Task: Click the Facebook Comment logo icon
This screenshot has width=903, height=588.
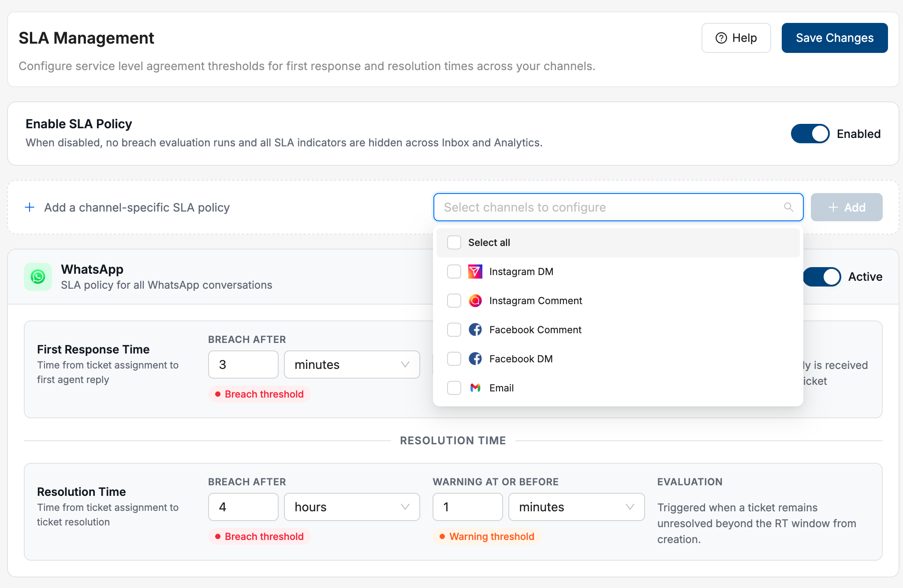Action: [x=475, y=330]
